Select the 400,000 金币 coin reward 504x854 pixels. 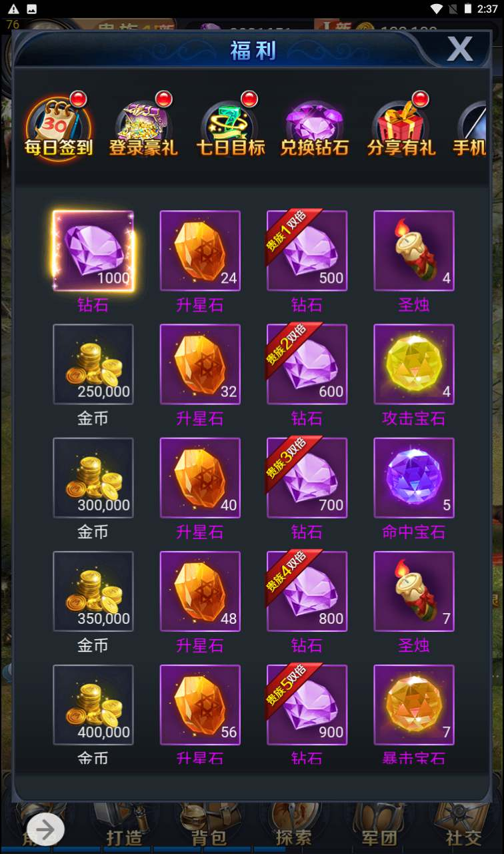coord(93,705)
